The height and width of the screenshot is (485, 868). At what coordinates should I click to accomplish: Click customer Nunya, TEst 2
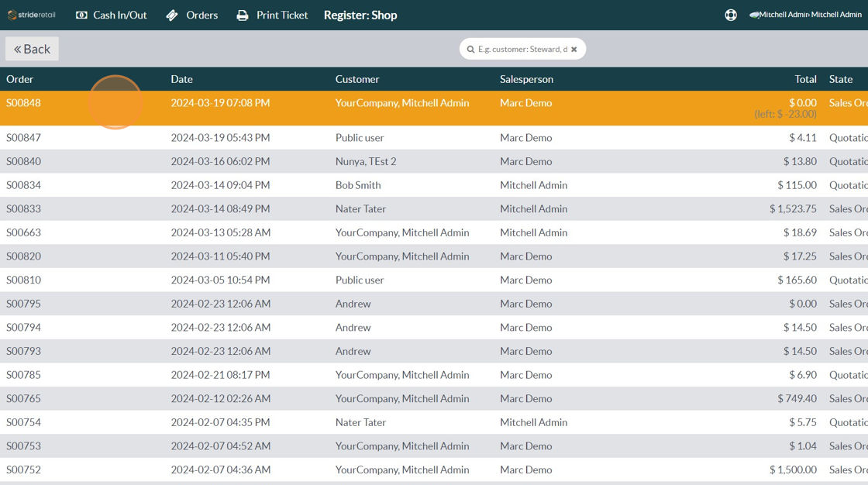[x=365, y=161]
